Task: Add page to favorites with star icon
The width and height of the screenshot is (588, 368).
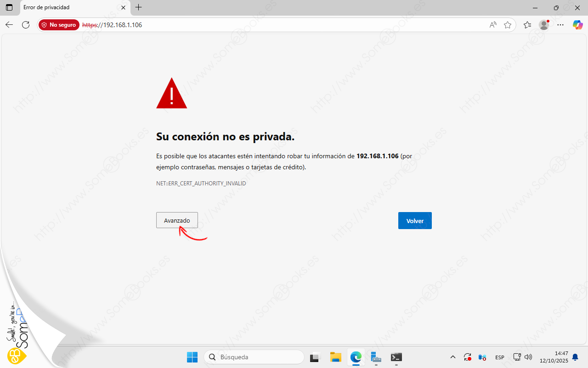Action: coord(508,25)
